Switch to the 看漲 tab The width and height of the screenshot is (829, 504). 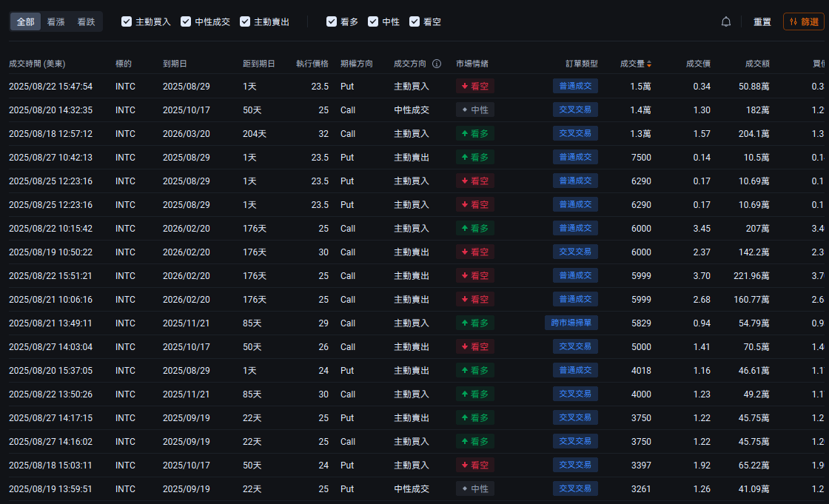(56, 22)
